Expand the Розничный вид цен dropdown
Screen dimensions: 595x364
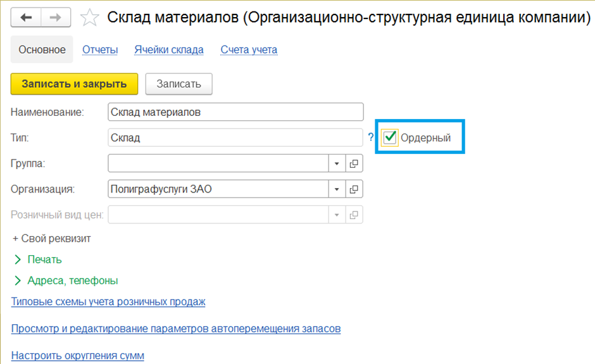click(x=337, y=215)
